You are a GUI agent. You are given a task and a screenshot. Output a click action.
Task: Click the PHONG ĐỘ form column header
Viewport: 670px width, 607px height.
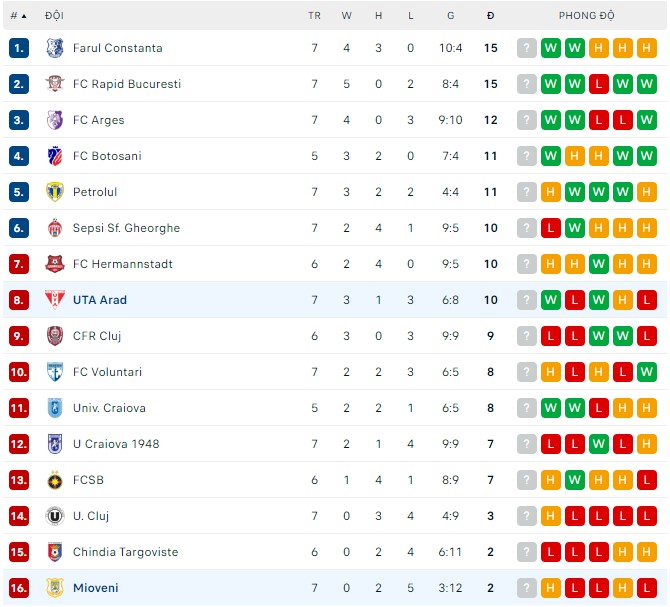coord(586,16)
